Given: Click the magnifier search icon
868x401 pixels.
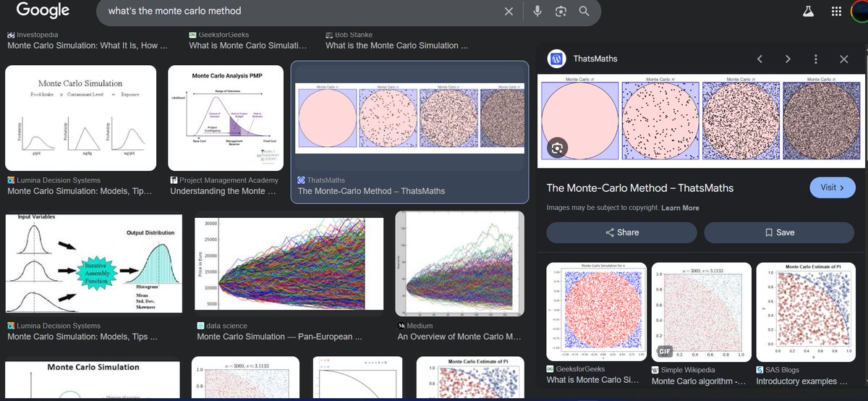Looking at the screenshot, I should coord(584,12).
